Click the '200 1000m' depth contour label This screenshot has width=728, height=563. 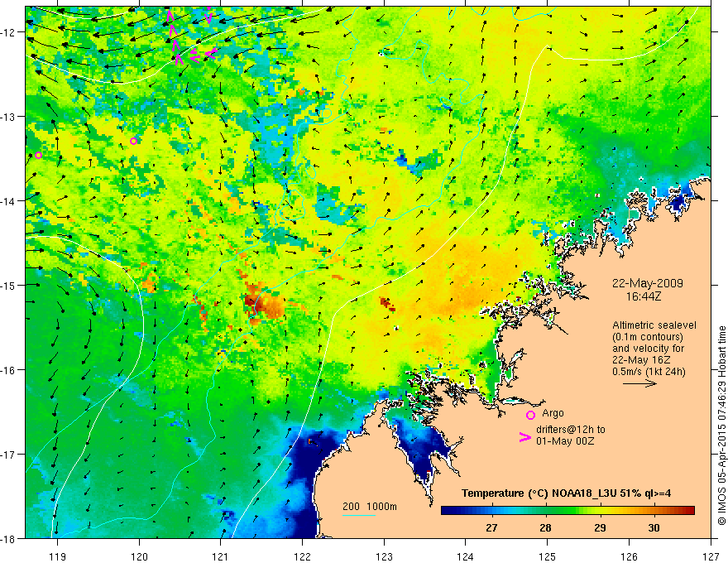(x=370, y=507)
